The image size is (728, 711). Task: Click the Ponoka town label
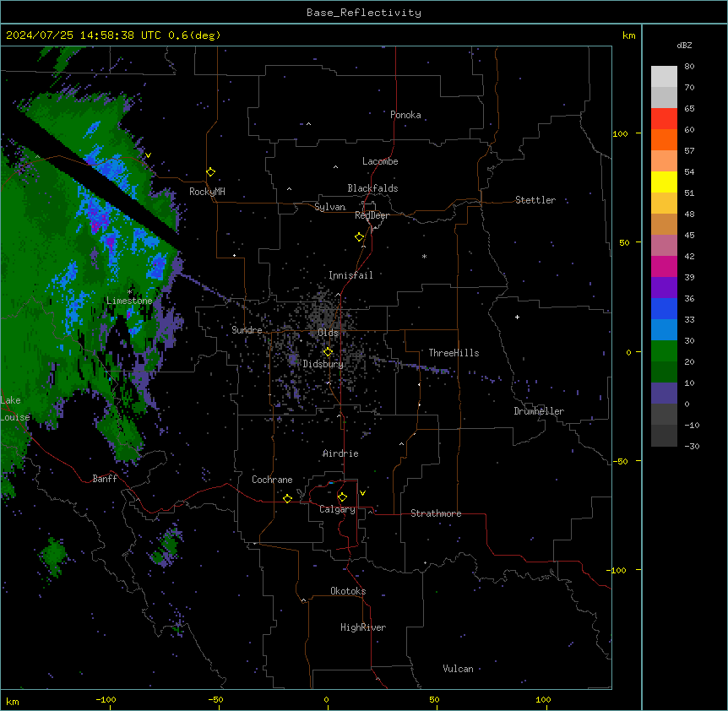pyautogui.click(x=405, y=115)
